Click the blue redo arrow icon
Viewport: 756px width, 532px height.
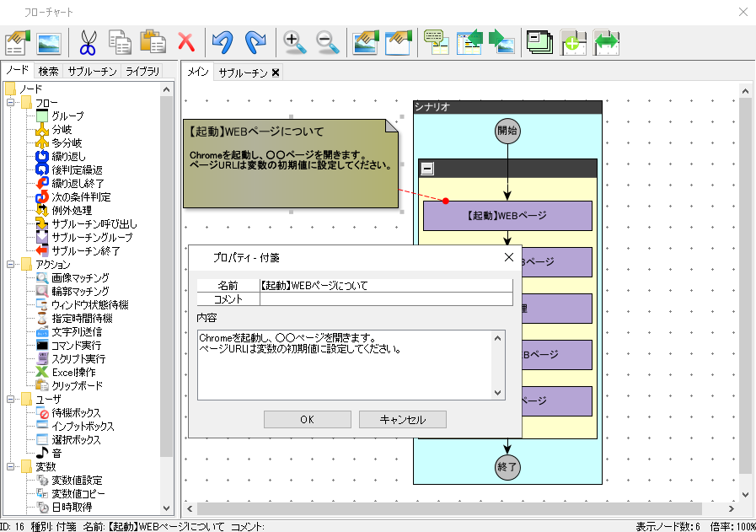point(255,42)
